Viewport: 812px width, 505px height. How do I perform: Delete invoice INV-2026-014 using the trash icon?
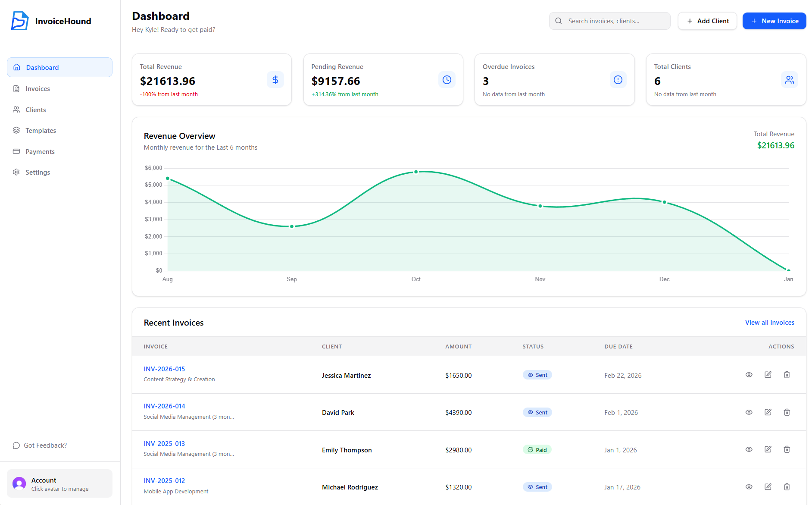tap(787, 412)
